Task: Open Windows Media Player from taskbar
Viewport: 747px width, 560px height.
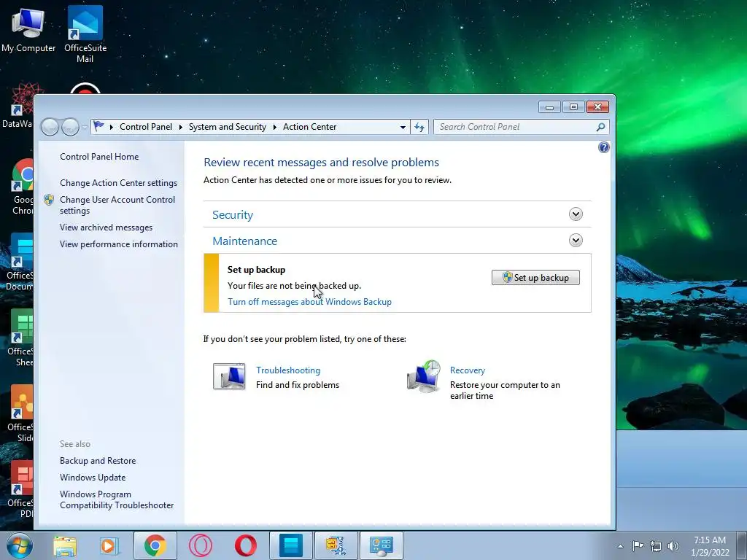Action: 109,545
